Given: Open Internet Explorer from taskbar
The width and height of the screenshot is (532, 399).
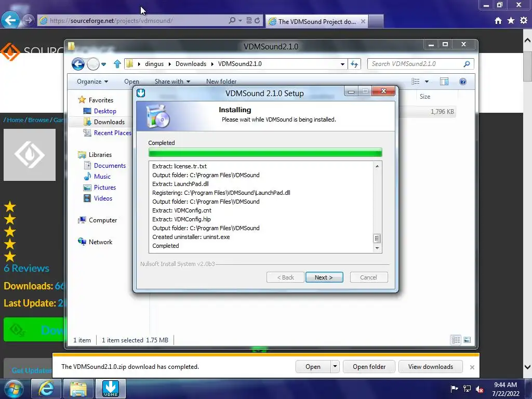Looking at the screenshot, I should point(46,389).
